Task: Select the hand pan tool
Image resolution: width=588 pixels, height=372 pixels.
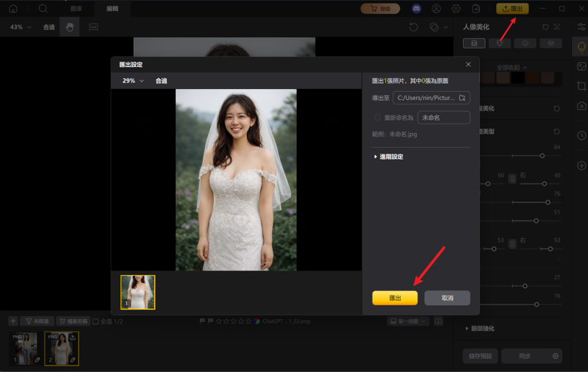Action: click(x=70, y=27)
